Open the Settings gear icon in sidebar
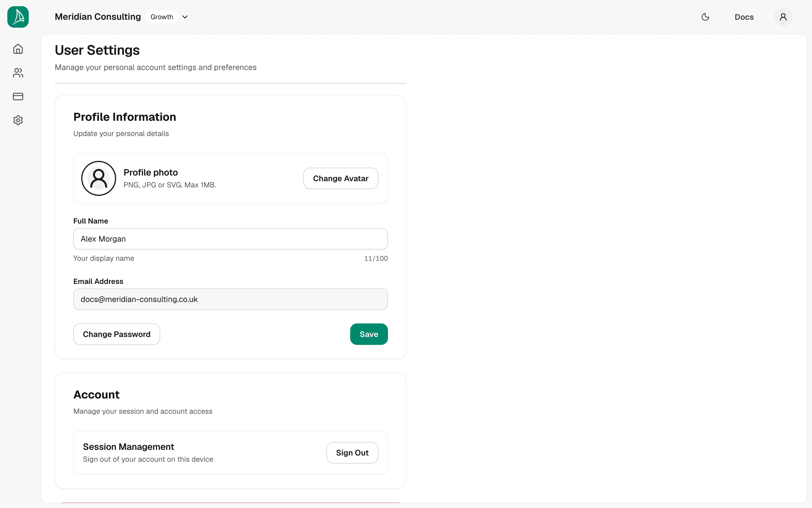 [x=18, y=120]
